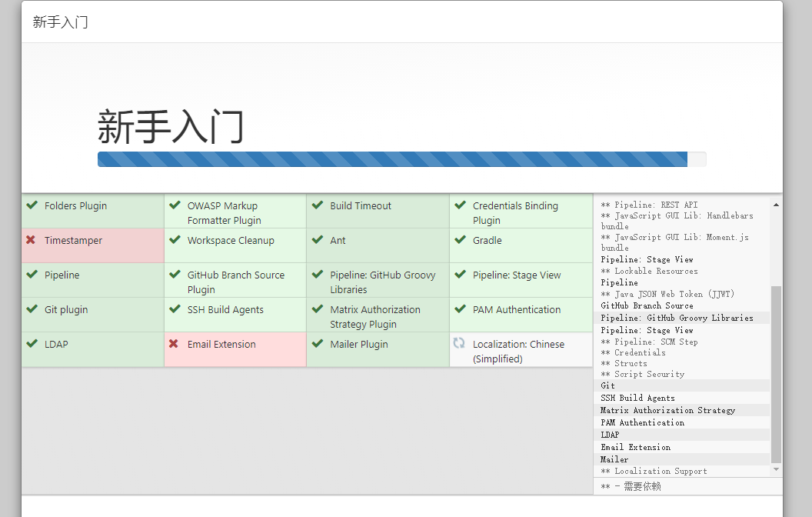The height and width of the screenshot is (517, 812).
Task: Click '** Localization Support' log entry
Action: tap(654, 471)
